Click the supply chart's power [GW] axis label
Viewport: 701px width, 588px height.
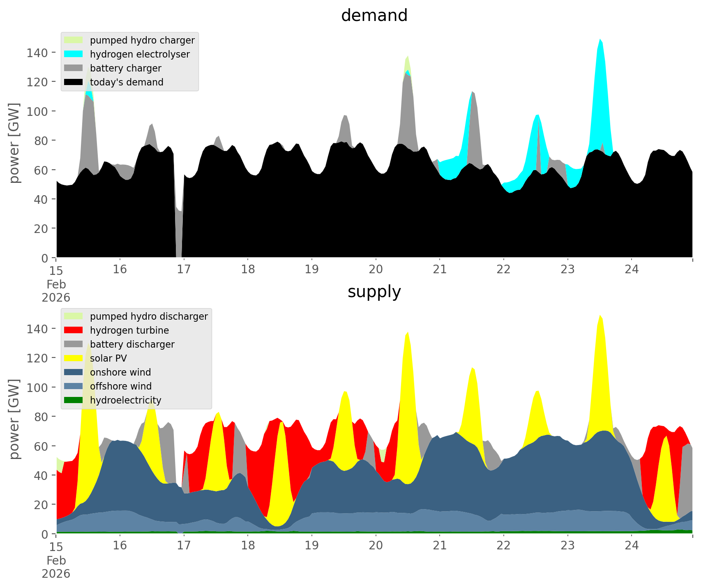[14, 419]
